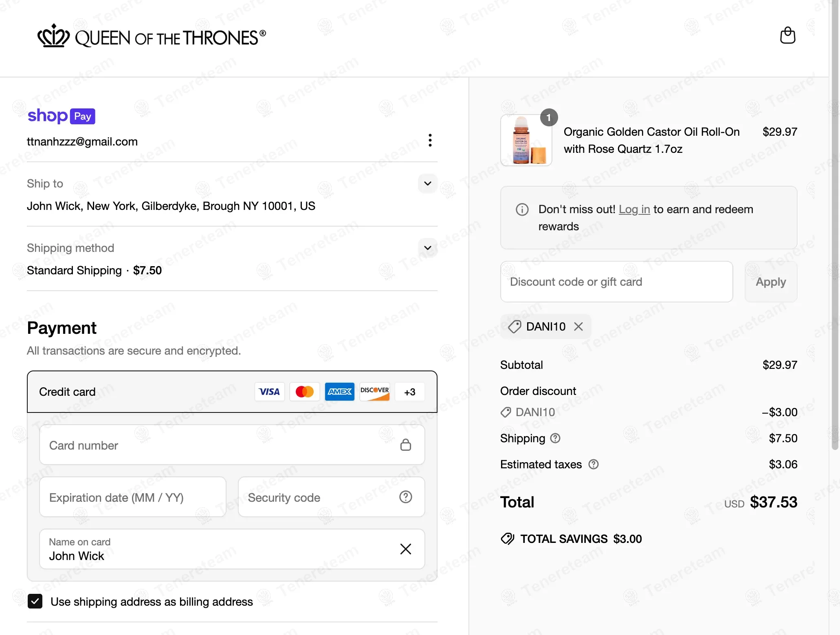Uncheck use shipping address as billing
840x635 pixels.
tap(35, 601)
